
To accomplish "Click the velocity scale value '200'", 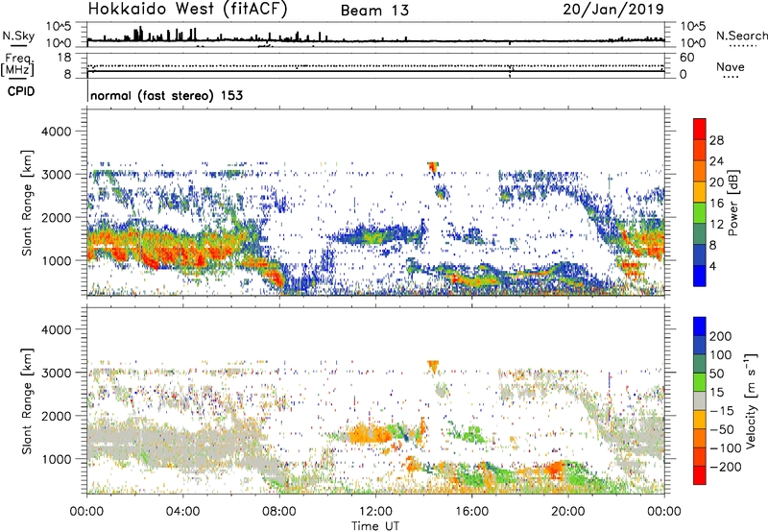I will point(720,336).
